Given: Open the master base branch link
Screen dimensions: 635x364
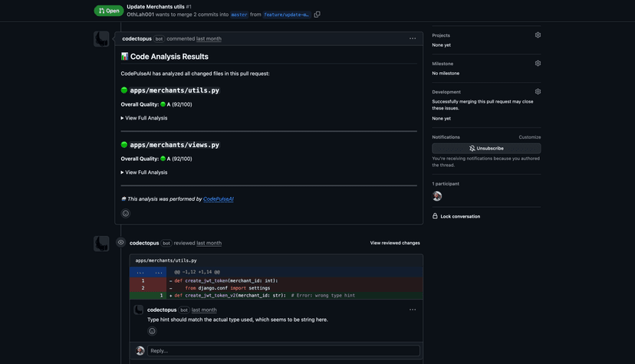Looking at the screenshot, I should [239, 15].
